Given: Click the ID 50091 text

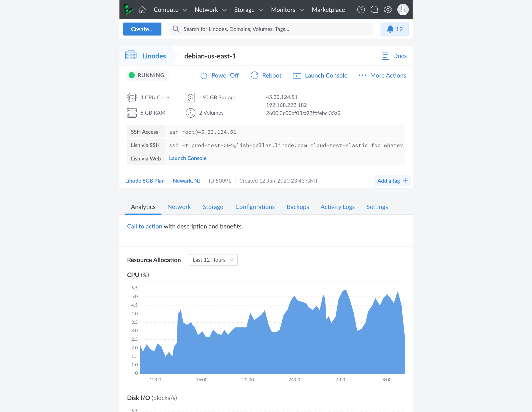Looking at the screenshot, I should pyautogui.click(x=220, y=181).
